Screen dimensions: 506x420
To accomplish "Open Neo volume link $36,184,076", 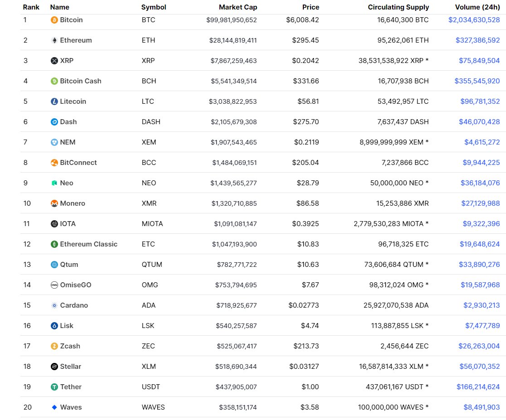I will pyautogui.click(x=480, y=183).
